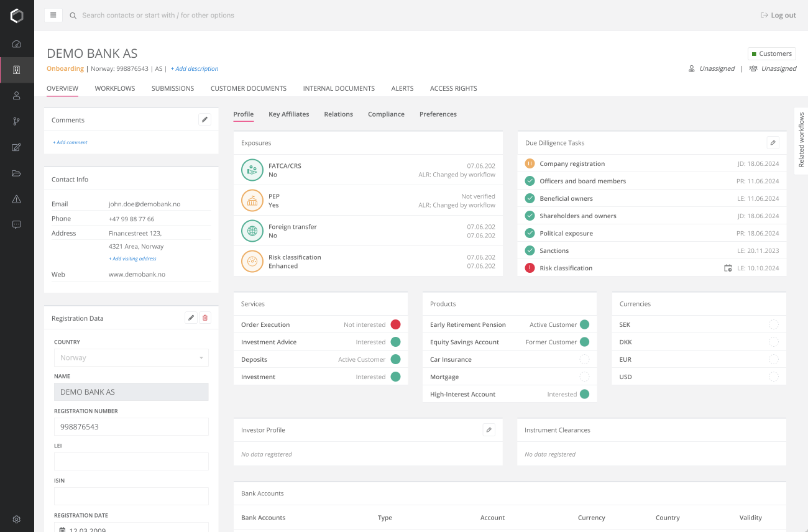Click Add visiting address link
Image resolution: width=808 pixels, height=532 pixels.
click(x=132, y=259)
